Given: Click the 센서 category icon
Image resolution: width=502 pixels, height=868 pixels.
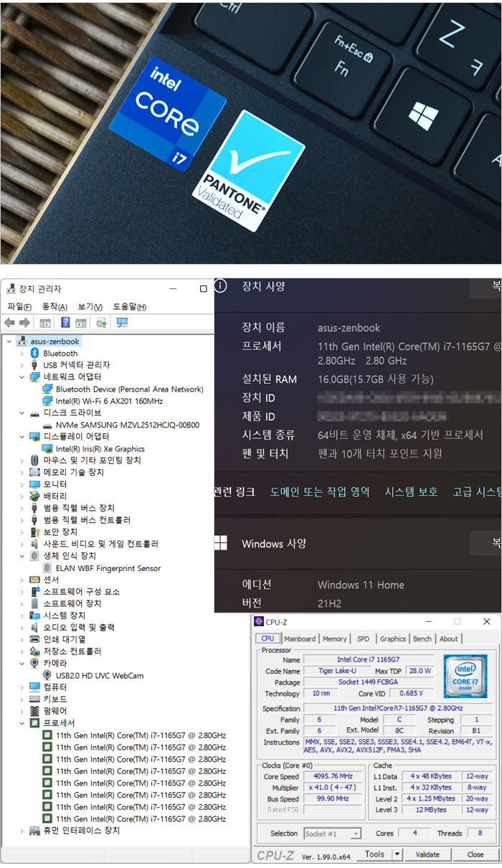Looking at the screenshot, I should [x=34, y=580].
